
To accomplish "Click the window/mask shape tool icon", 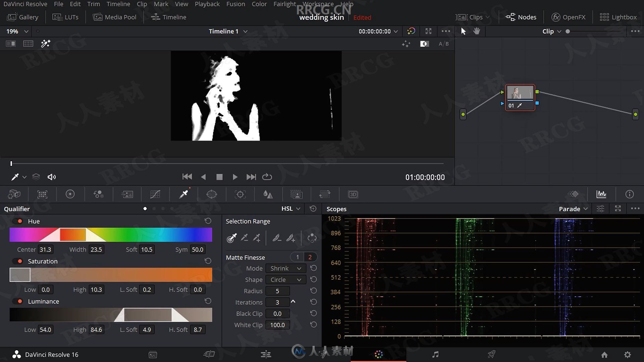I will 211,194.
